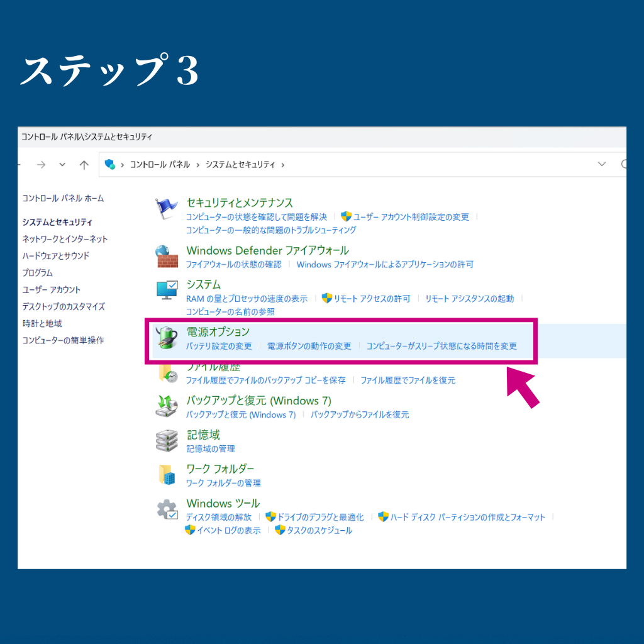Screen dimensions: 644x644
Task: Click リモート アクセスの許可 link
Action: click(x=372, y=299)
